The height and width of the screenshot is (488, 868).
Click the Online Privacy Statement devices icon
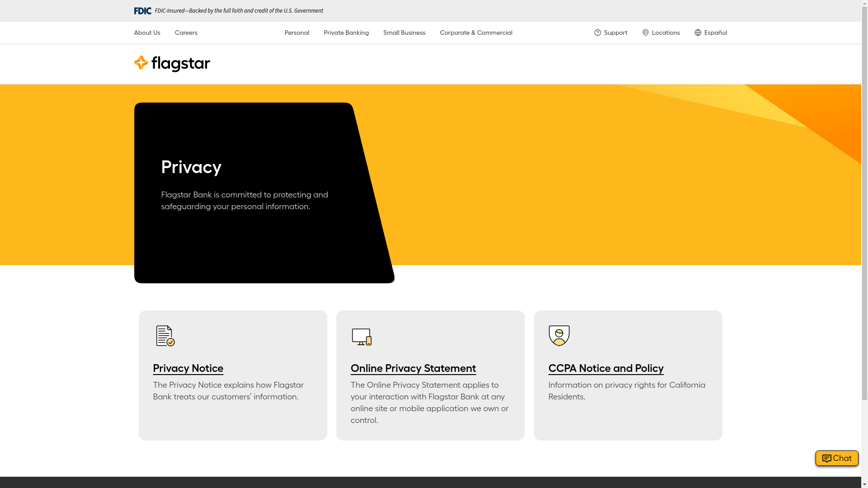(x=362, y=337)
